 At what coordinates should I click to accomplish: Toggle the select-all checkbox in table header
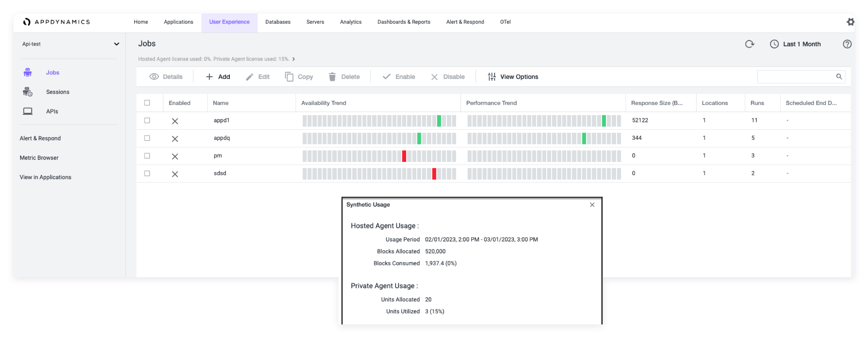click(147, 103)
